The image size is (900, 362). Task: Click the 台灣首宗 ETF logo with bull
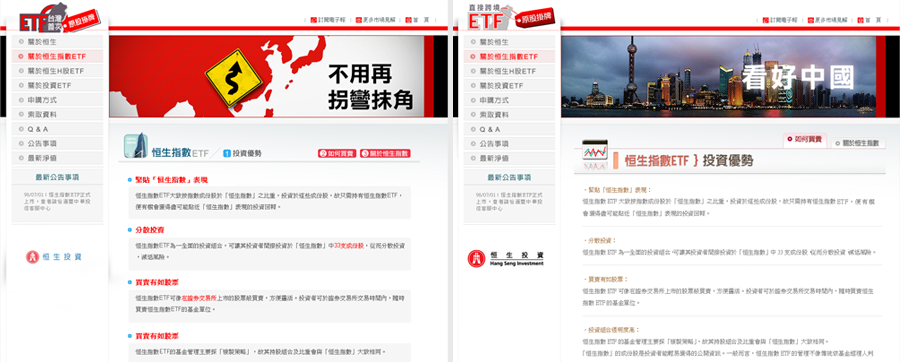coord(57,19)
